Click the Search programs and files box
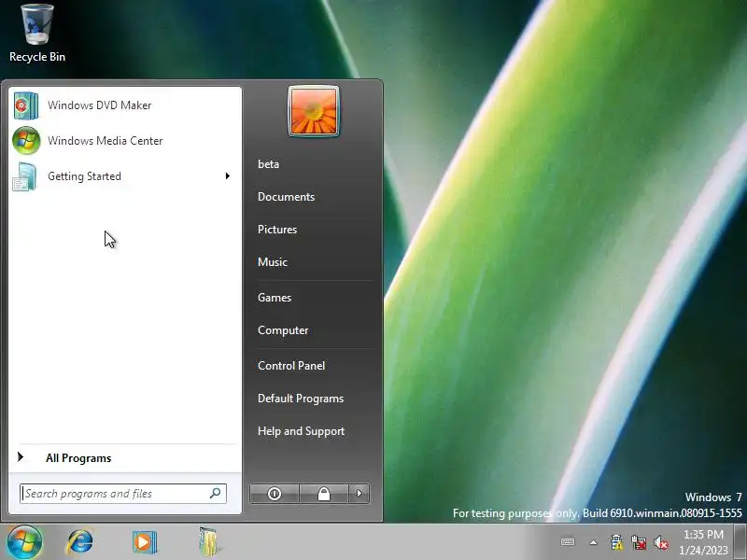The width and height of the screenshot is (747, 560). 123,494
